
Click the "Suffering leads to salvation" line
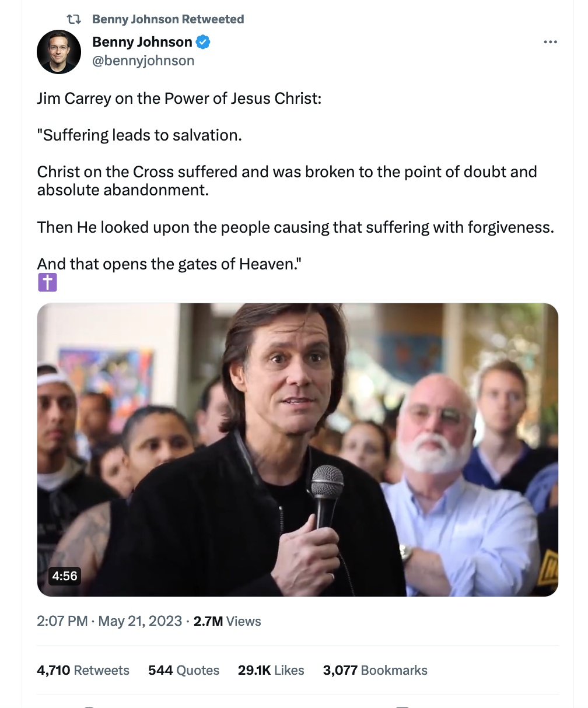tap(139, 135)
